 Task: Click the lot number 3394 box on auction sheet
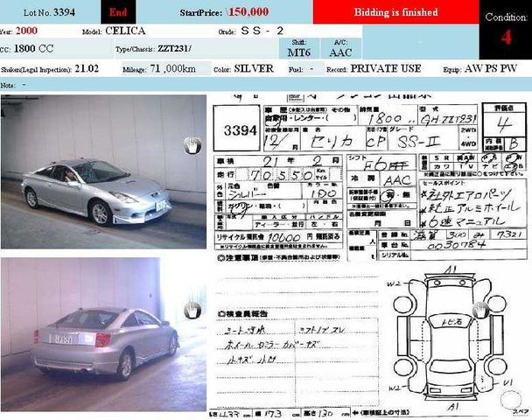coord(236,130)
